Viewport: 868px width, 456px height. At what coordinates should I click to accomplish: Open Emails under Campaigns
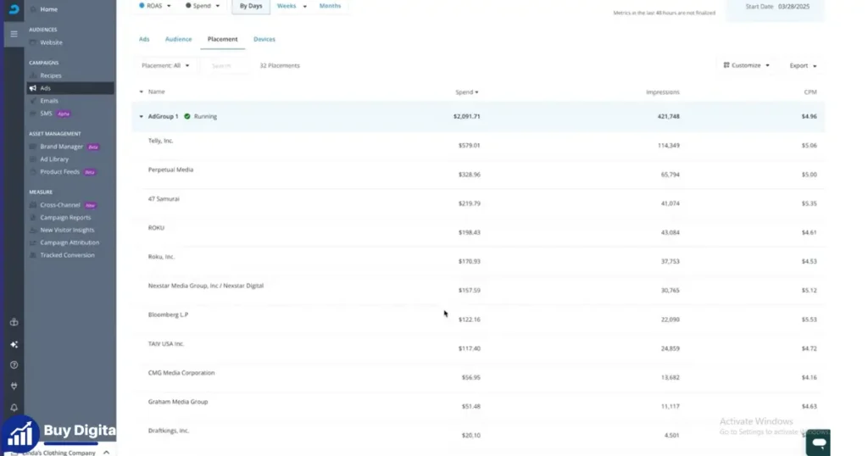click(x=48, y=101)
